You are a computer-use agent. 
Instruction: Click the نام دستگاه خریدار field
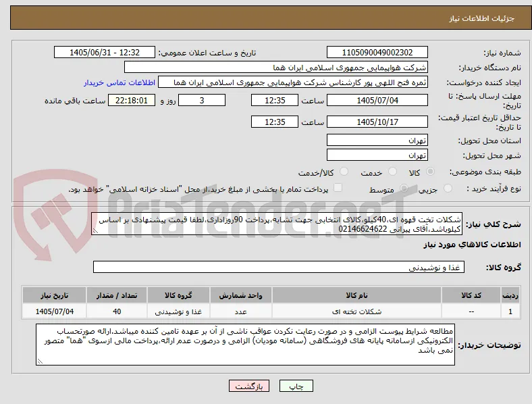(x=276, y=67)
